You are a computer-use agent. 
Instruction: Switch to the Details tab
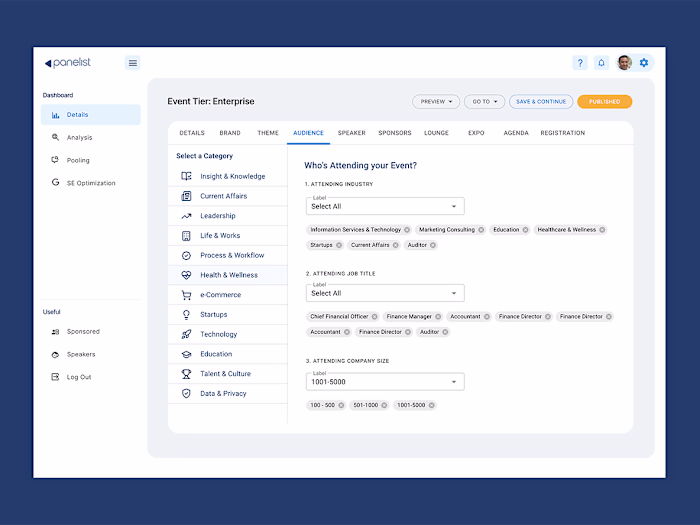pos(192,133)
